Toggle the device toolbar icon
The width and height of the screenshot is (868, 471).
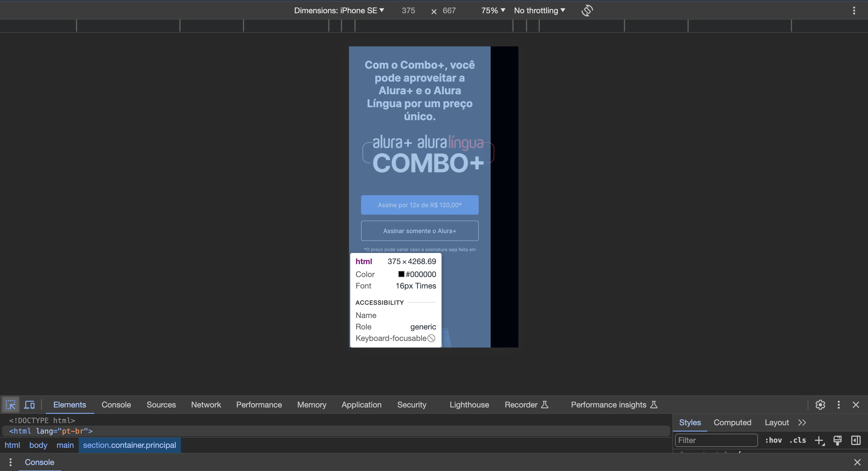[29, 405]
